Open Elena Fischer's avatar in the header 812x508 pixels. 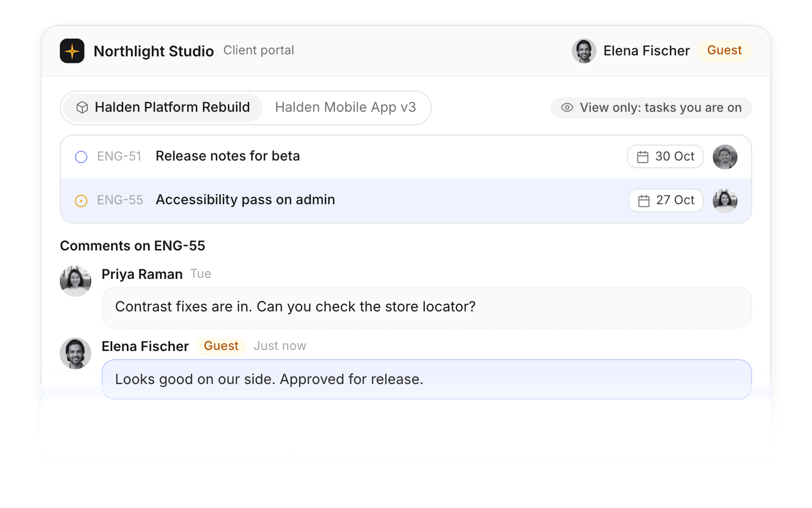tap(584, 51)
